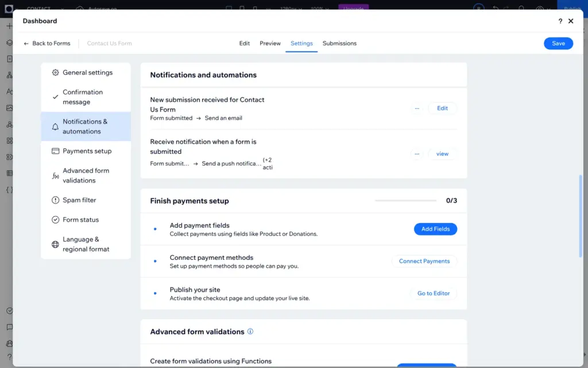Open Language & regional format settings
The width and height of the screenshot is (588, 368).
click(86, 244)
